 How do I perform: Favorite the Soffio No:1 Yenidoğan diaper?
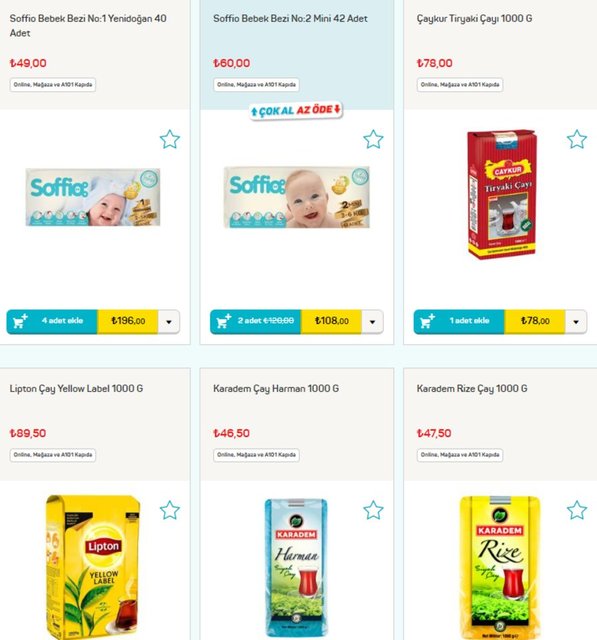(170, 140)
